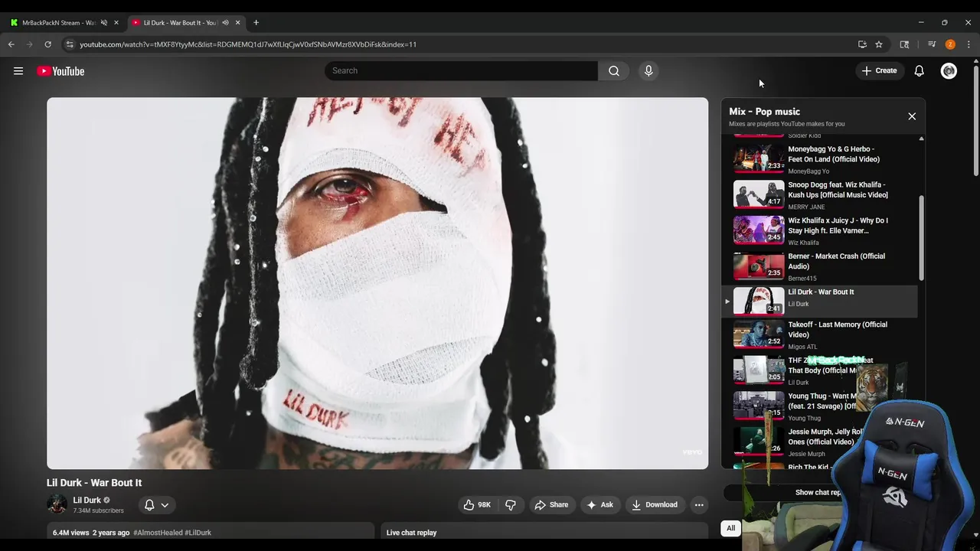Open YouTube notifications bell

[919, 71]
